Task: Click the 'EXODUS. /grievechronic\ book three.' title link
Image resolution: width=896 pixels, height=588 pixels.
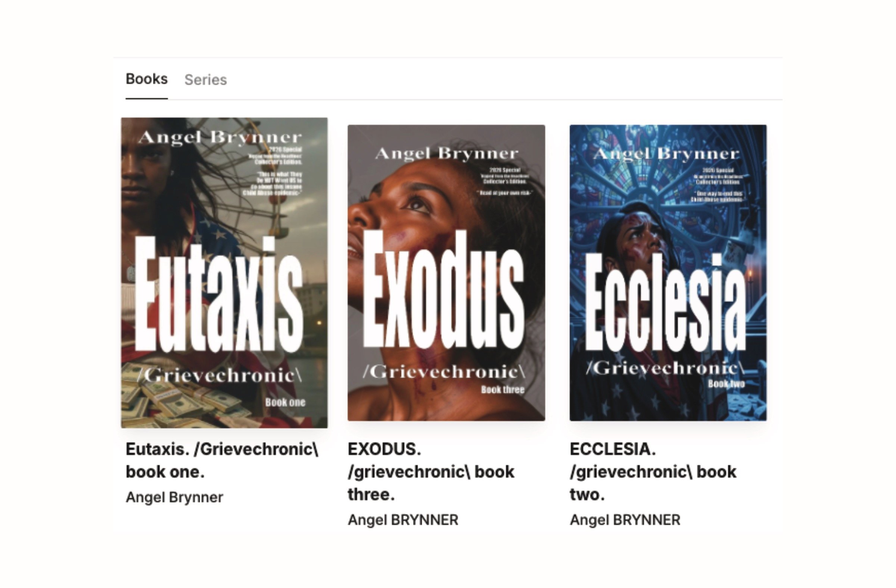Action: click(x=431, y=472)
